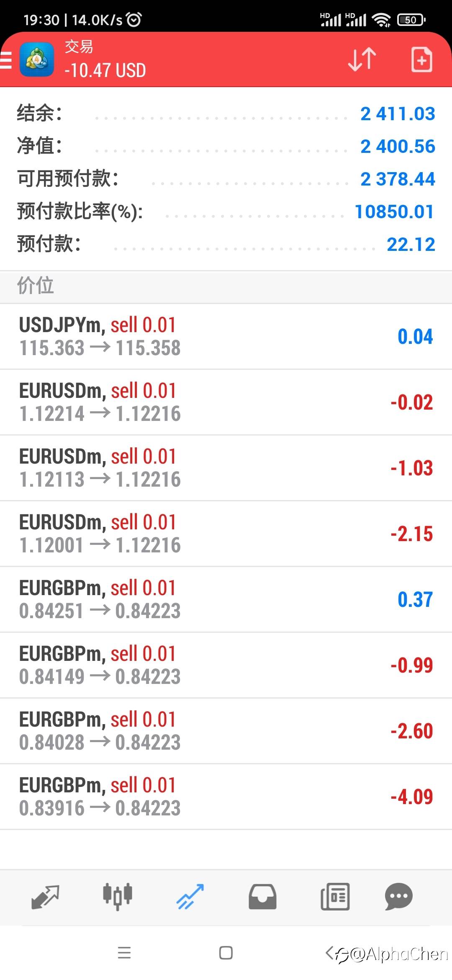Open the sort order arrows icon
This screenshot has height=980, width=452.
[362, 59]
